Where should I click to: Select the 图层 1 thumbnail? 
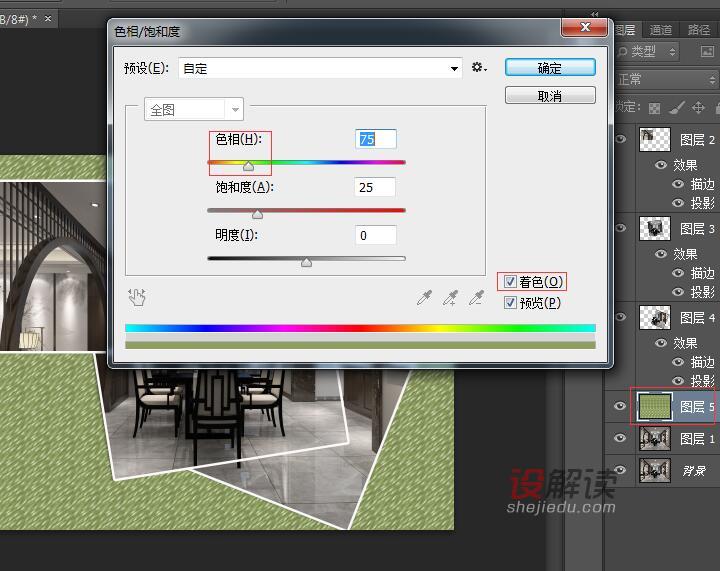[x=655, y=438]
